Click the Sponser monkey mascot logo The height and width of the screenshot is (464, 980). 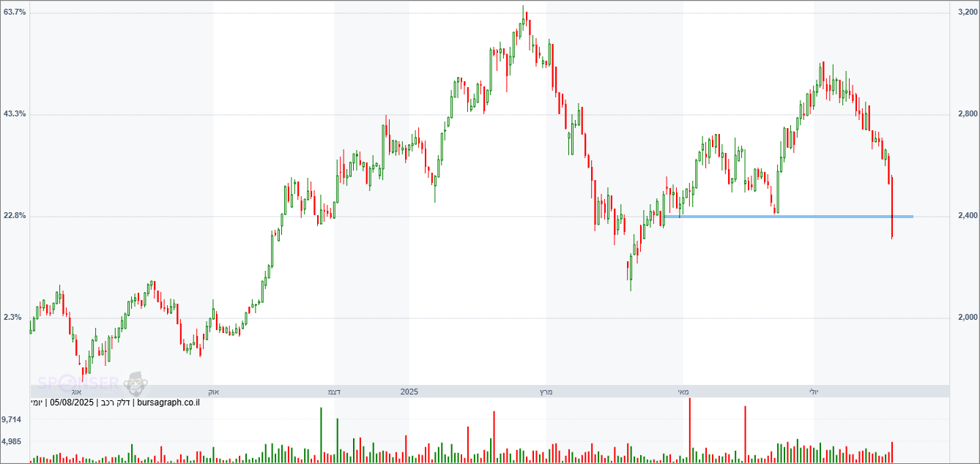136,383
